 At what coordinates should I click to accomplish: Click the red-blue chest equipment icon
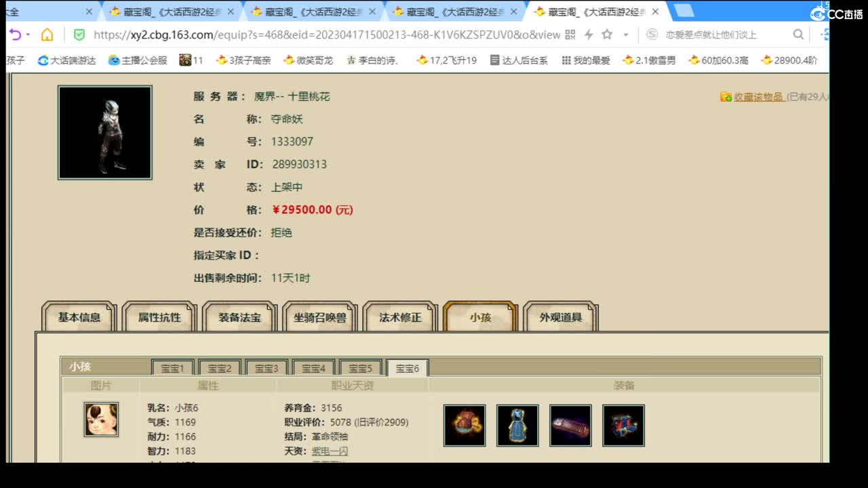coord(623,426)
